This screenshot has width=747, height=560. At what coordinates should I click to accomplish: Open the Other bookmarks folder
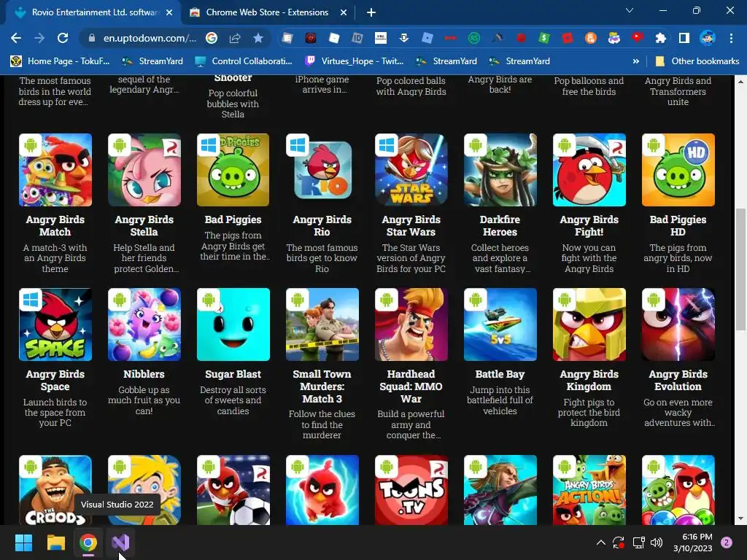tap(697, 61)
